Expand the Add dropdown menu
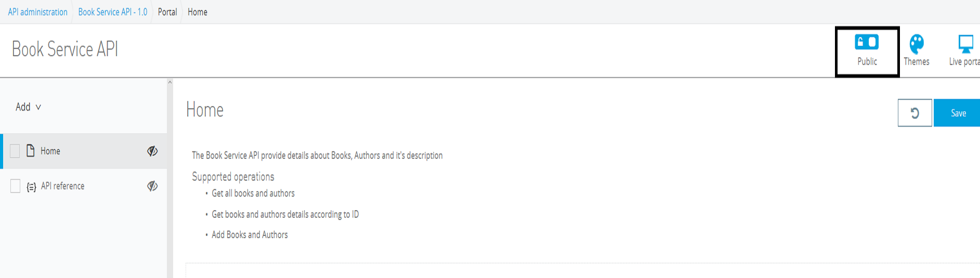 (28, 107)
